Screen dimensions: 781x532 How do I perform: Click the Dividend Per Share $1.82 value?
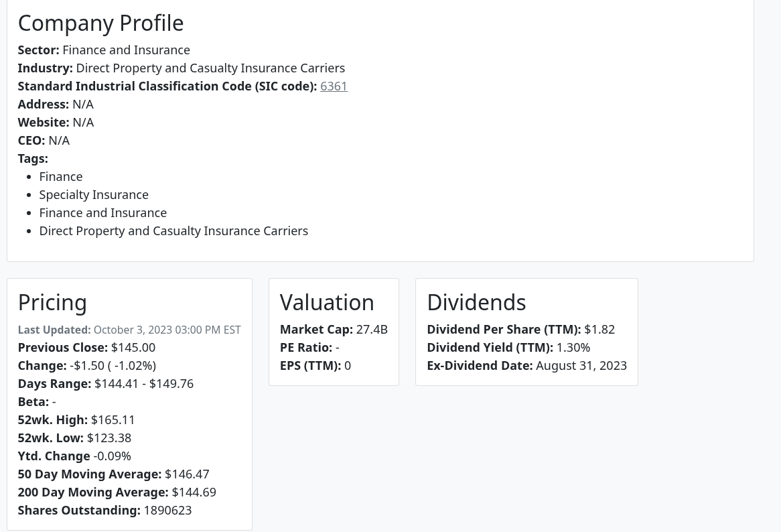[599, 329]
